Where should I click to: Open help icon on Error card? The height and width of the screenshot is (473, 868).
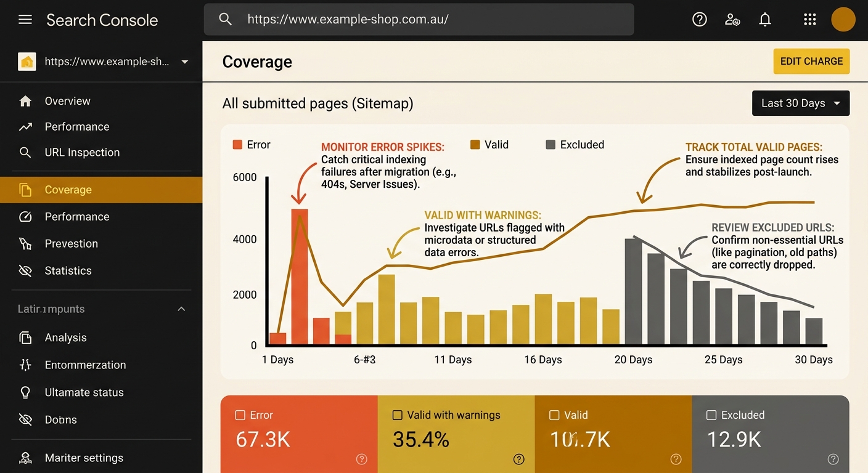362,459
